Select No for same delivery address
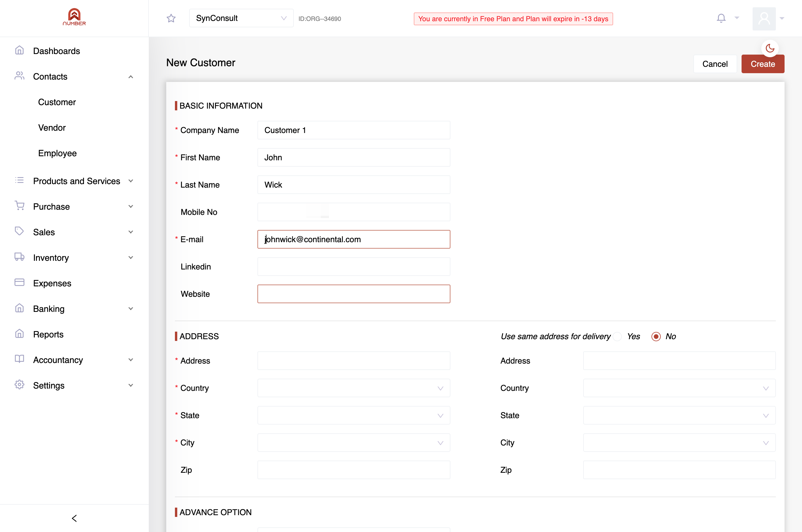 pyautogui.click(x=656, y=337)
